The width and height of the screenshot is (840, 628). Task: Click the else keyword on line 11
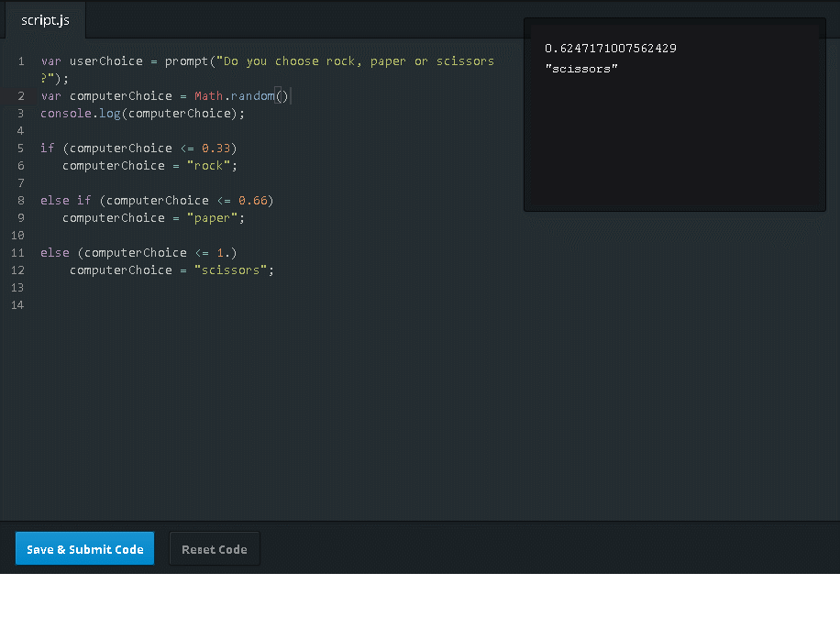[55, 253]
